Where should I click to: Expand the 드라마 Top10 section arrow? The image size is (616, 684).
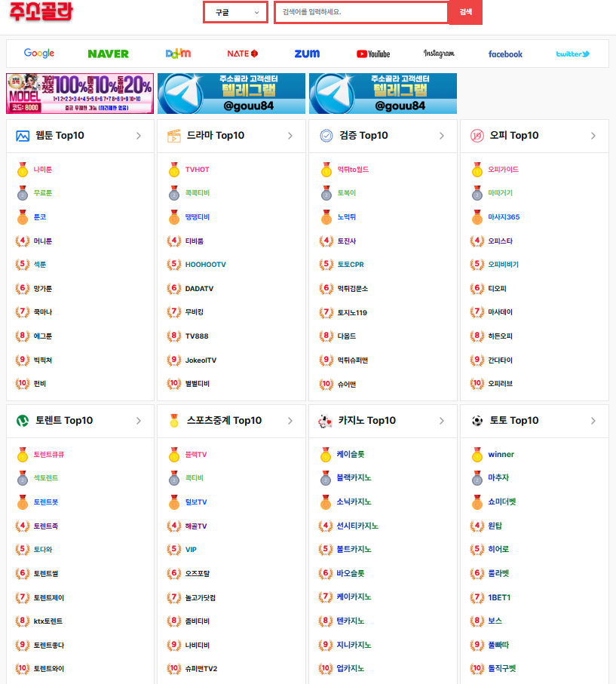(290, 136)
